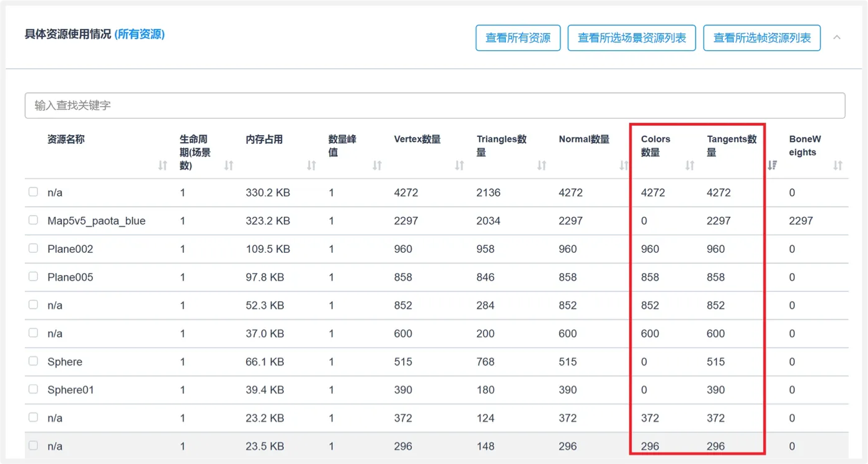Toggle descending sort icon for Tangents数量
This screenshot has height=464, width=868.
point(773,165)
